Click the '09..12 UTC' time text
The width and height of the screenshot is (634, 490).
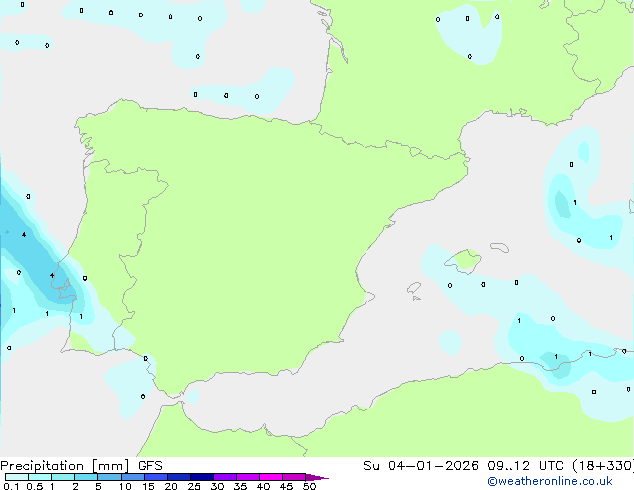click(x=525, y=466)
